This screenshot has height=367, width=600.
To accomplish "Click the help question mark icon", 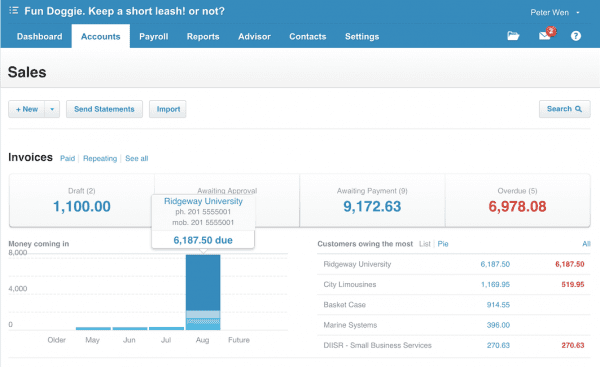I will pyautogui.click(x=576, y=36).
